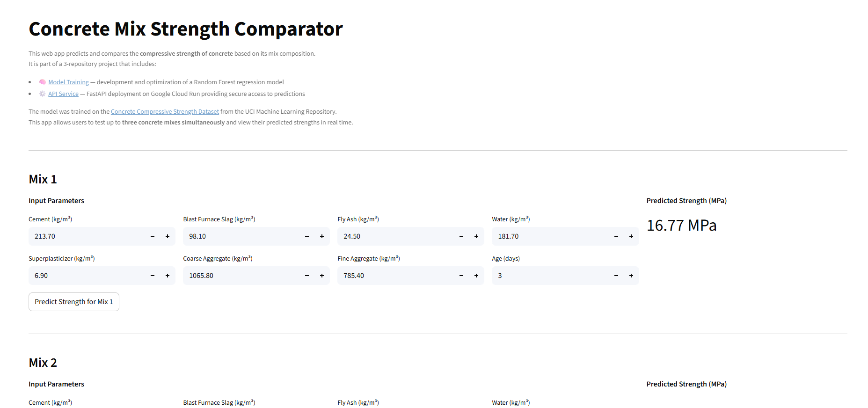This screenshot has width=868, height=408.
Task: Click Predict Strength for Mix 1 button
Action: point(74,302)
